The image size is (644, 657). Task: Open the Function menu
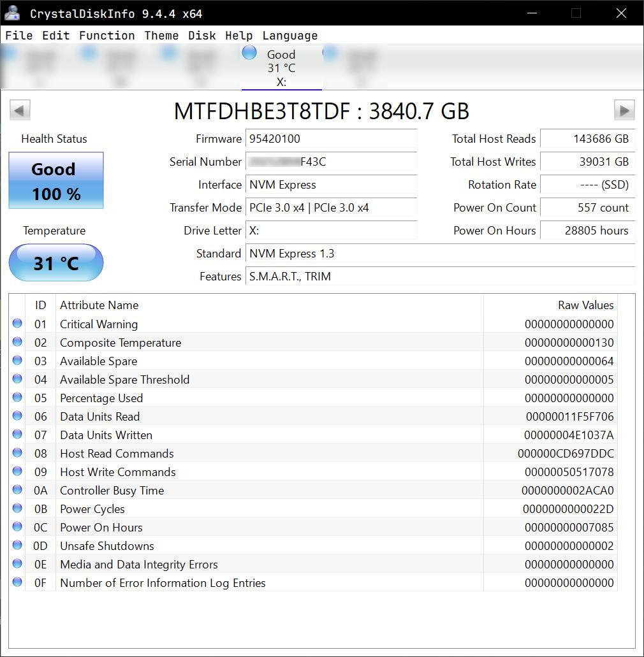coord(106,36)
